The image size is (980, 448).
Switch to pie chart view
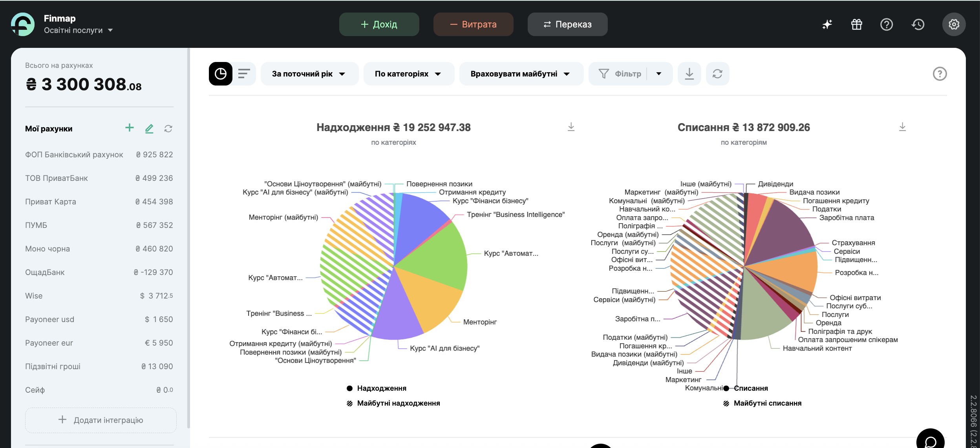click(220, 74)
